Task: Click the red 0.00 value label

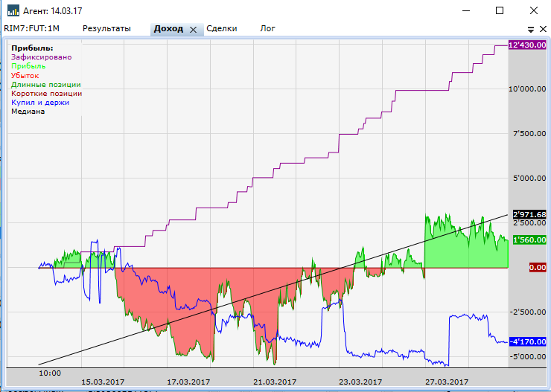Action: coord(538,268)
